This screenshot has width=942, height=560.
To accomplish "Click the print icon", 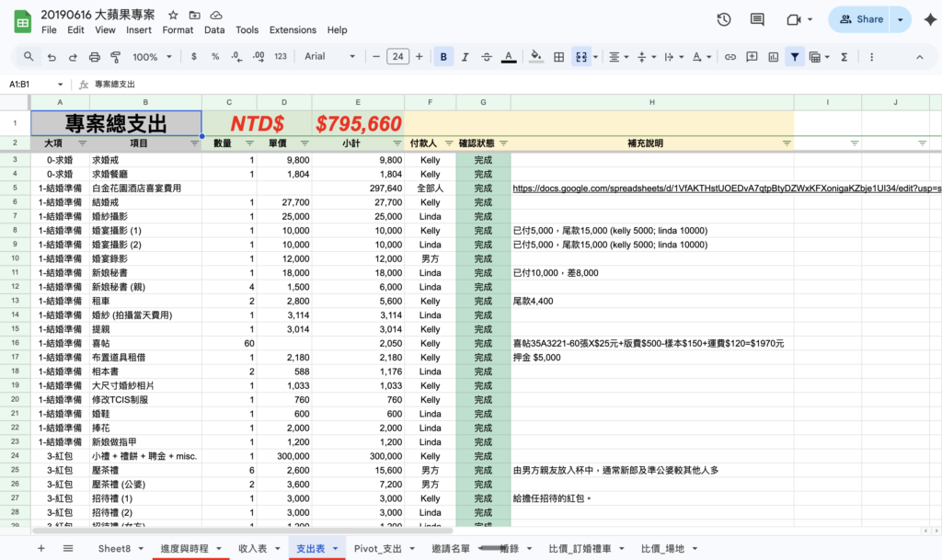I will tap(95, 57).
